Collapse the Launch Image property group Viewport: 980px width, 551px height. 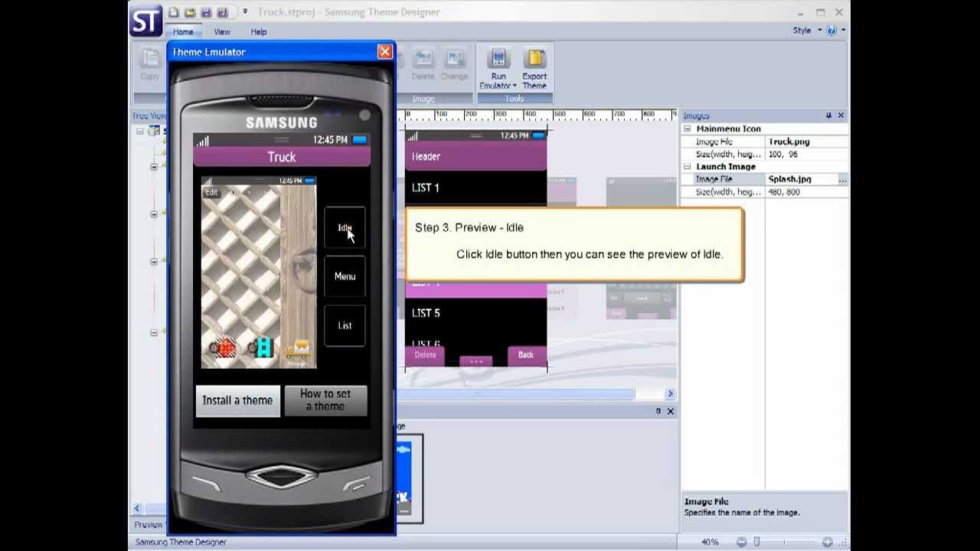point(688,167)
